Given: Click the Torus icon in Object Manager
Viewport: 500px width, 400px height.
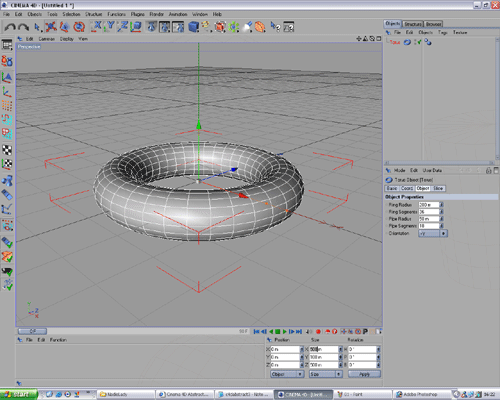Looking at the screenshot, I should 407,42.
